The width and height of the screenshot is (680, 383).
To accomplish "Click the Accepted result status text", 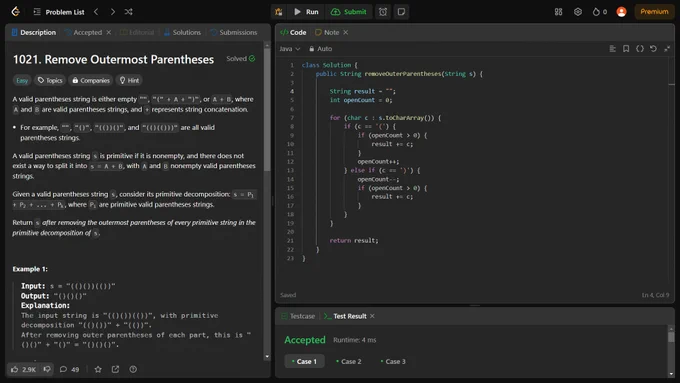I will click(x=305, y=340).
